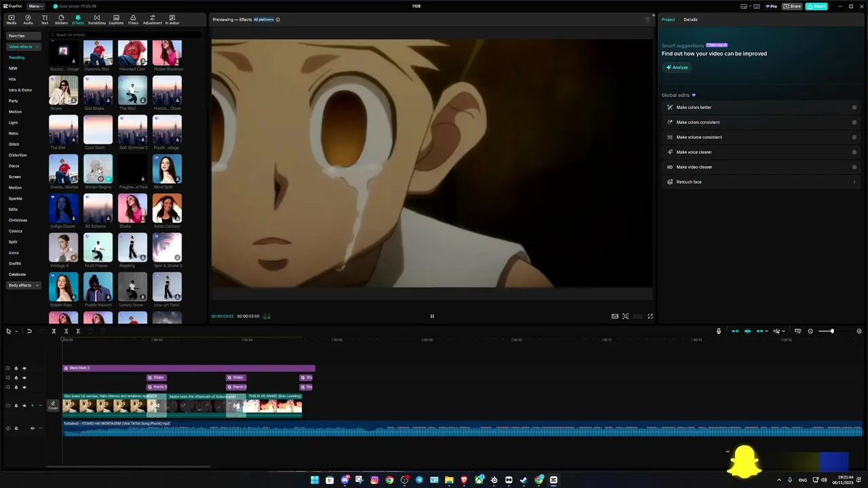Zoom out the timeline with minus icon
This screenshot has width=868, height=488.
point(810,331)
